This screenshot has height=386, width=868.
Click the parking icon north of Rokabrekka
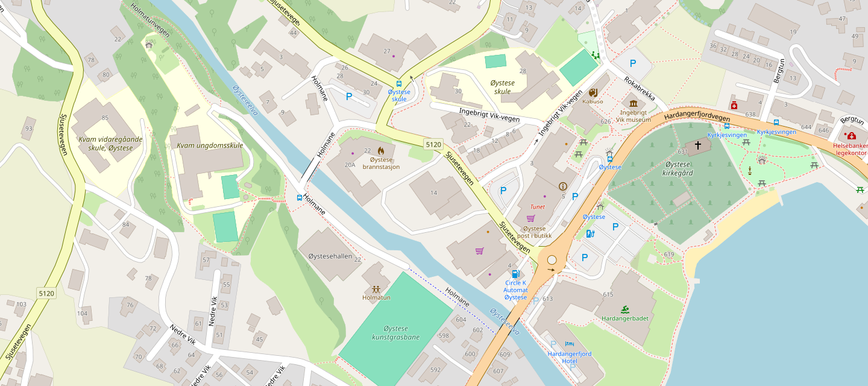coord(633,63)
